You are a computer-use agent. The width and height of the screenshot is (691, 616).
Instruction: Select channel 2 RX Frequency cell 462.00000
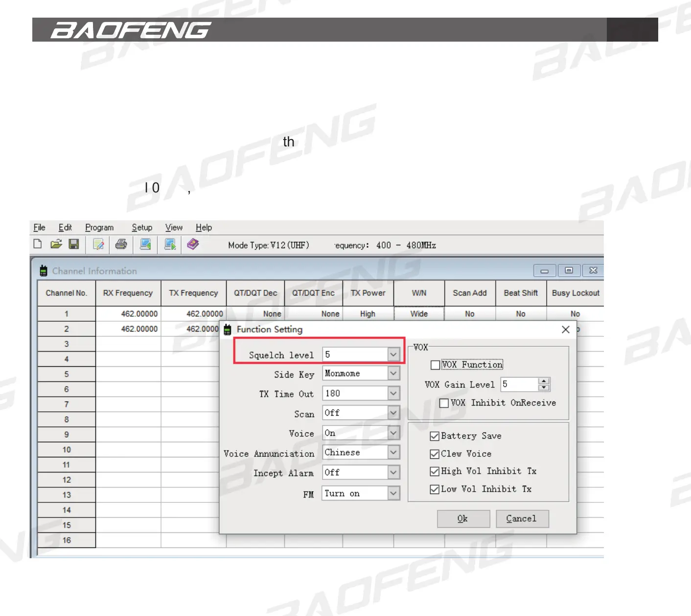pyautogui.click(x=128, y=329)
